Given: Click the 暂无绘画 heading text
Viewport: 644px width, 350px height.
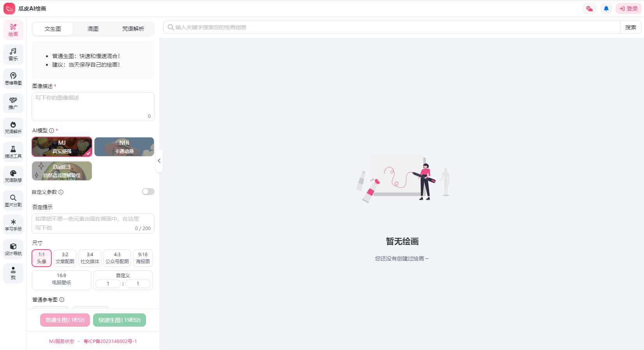Looking at the screenshot, I should (x=402, y=241).
